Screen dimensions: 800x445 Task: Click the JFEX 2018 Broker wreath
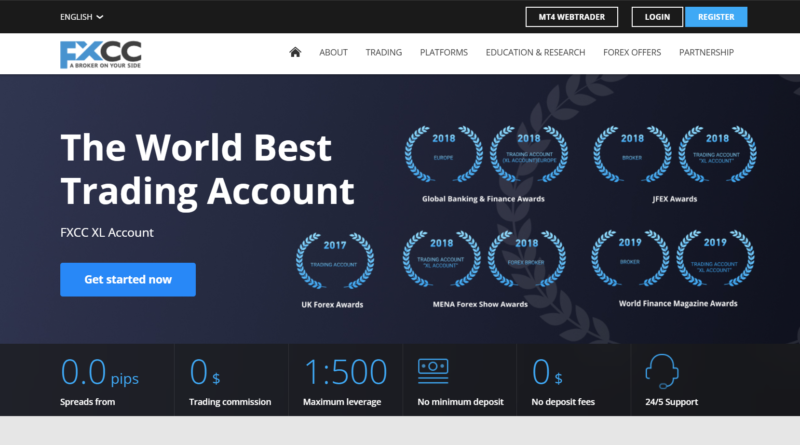pos(632,154)
